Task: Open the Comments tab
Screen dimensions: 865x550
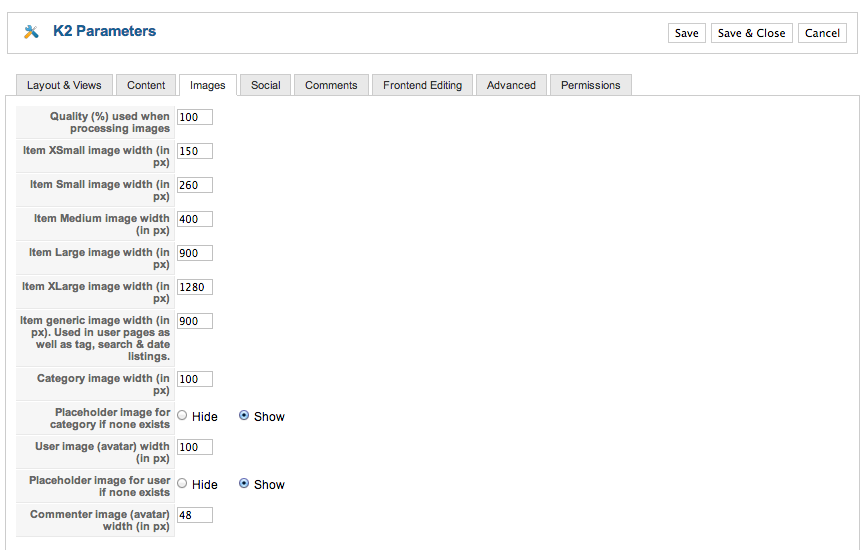Action: [x=331, y=85]
